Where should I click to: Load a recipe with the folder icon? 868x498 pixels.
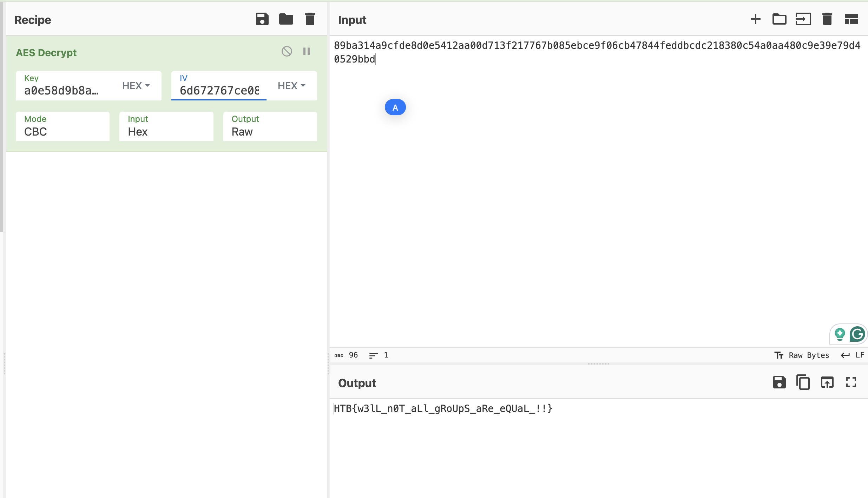point(286,19)
